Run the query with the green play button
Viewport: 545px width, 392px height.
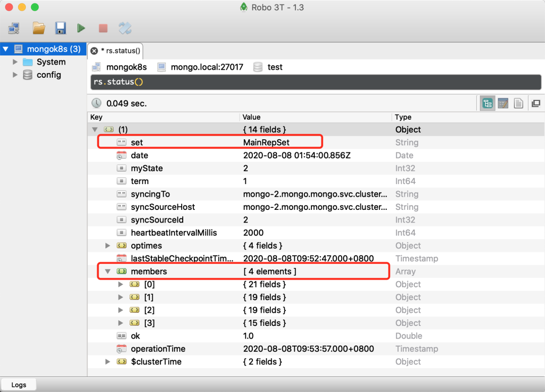pyautogui.click(x=81, y=28)
